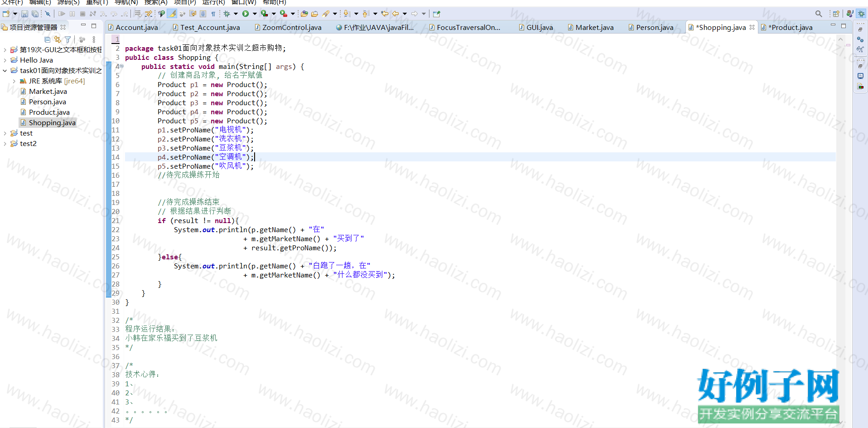Click the Open Perspective icon

point(836,14)
